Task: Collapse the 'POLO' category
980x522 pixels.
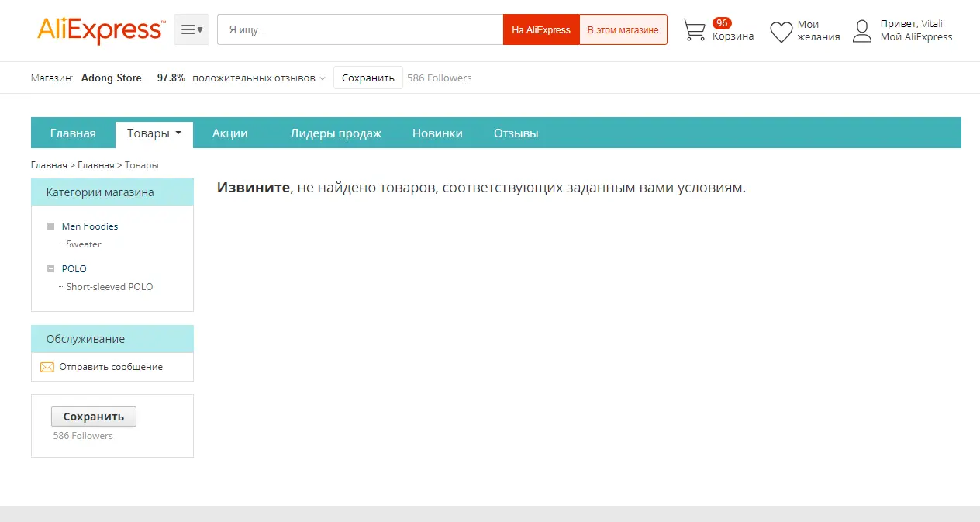Action: click(50, 269)
